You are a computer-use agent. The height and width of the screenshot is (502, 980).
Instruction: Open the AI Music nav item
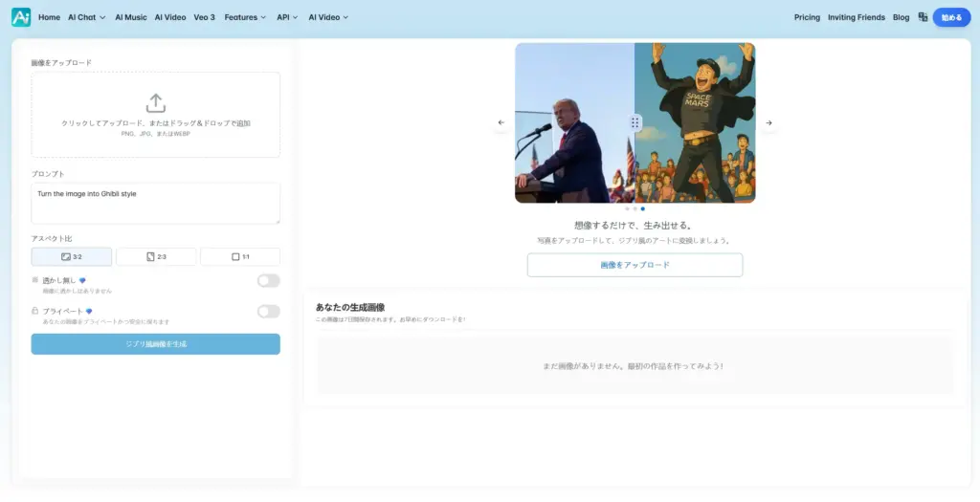pyautogui.click(x=130, y=17)
